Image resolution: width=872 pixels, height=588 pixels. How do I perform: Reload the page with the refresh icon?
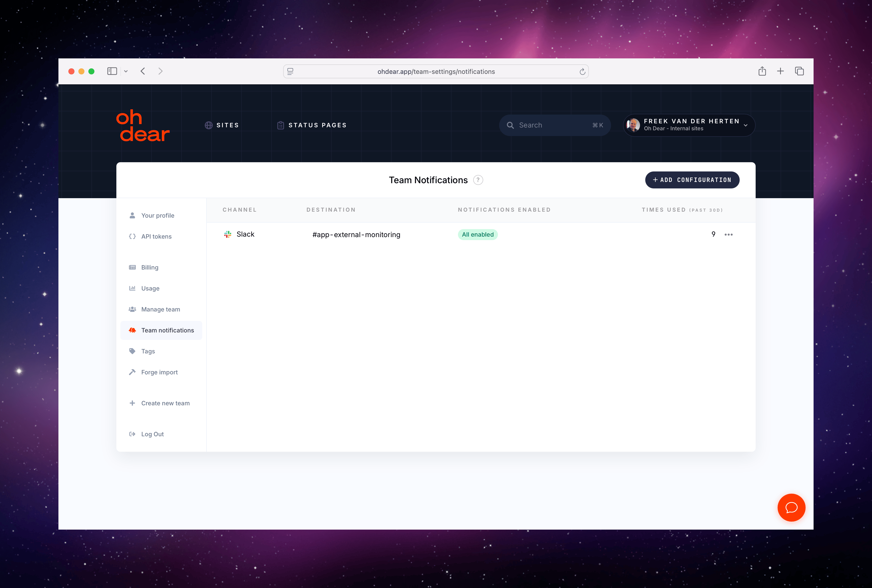582,71
